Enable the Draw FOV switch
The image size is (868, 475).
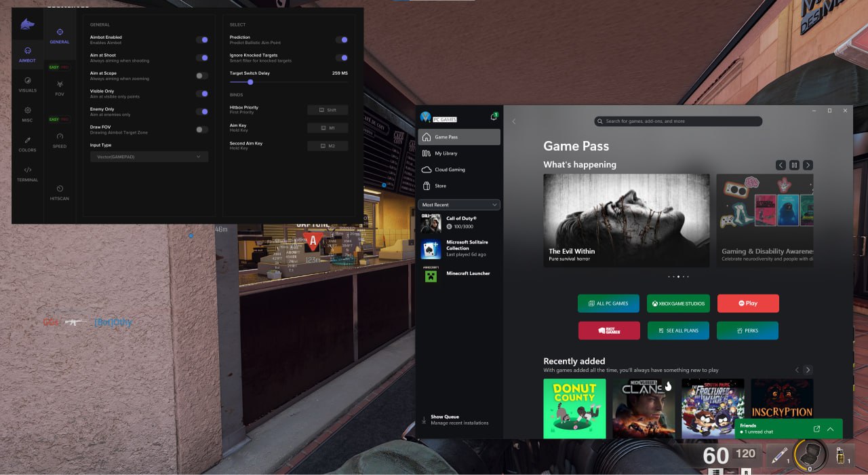[202, 130]
